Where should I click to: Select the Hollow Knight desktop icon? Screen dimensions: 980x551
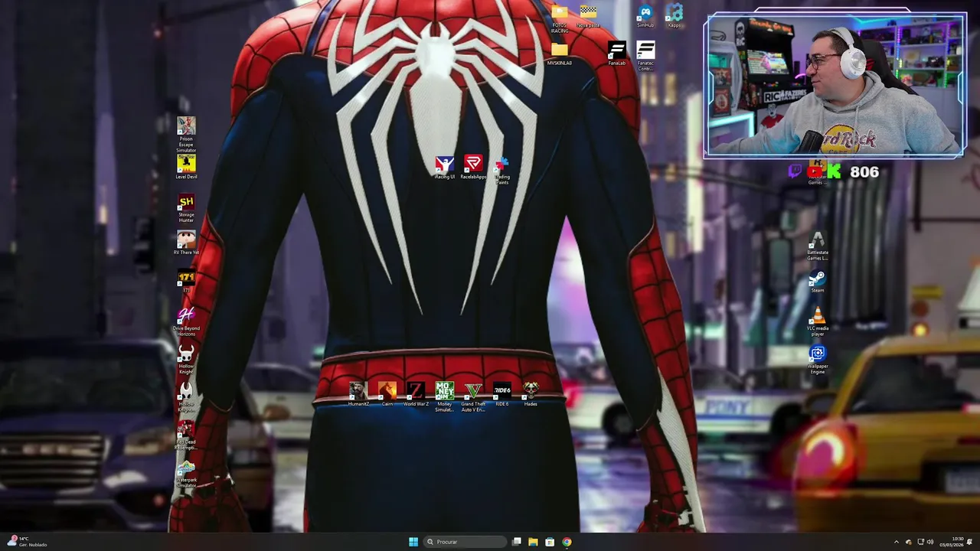point(186,359)
